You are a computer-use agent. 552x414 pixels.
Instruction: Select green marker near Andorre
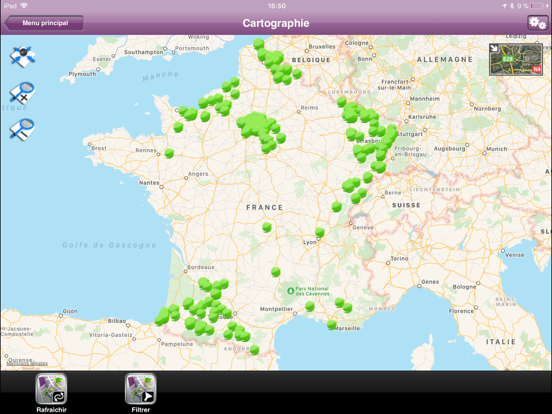tap(254, 350)
